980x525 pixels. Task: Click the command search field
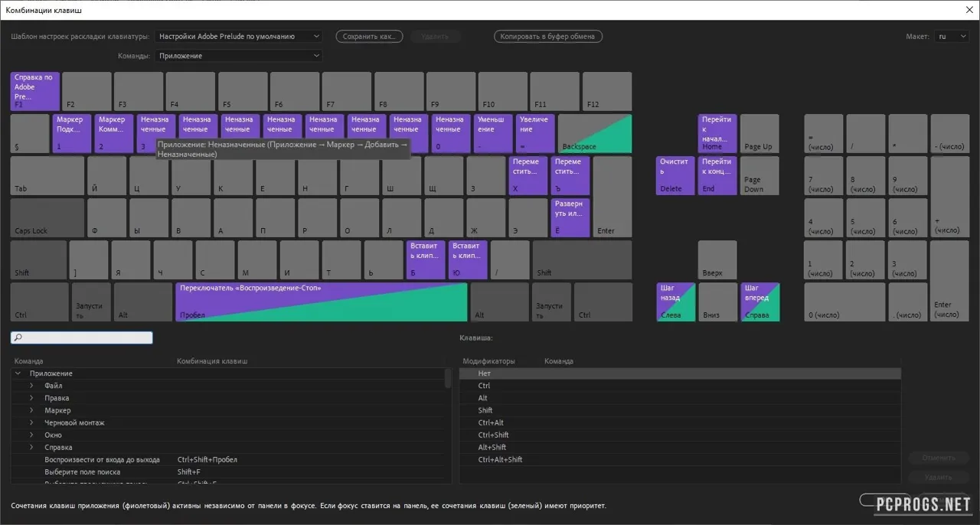[x=82, y=337]
